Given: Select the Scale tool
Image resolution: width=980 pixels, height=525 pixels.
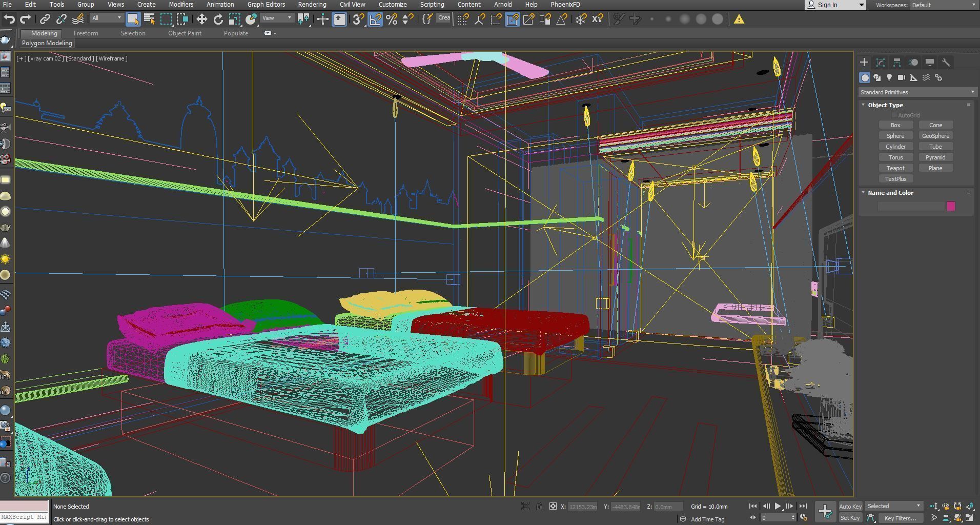Looking at the screenshot, I should pos(234,19).
